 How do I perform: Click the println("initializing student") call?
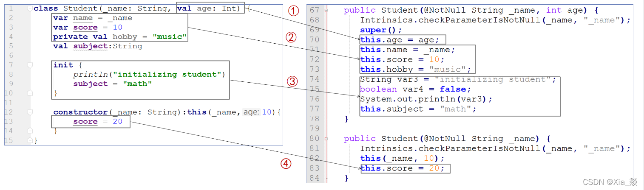(x=149, y=75)
